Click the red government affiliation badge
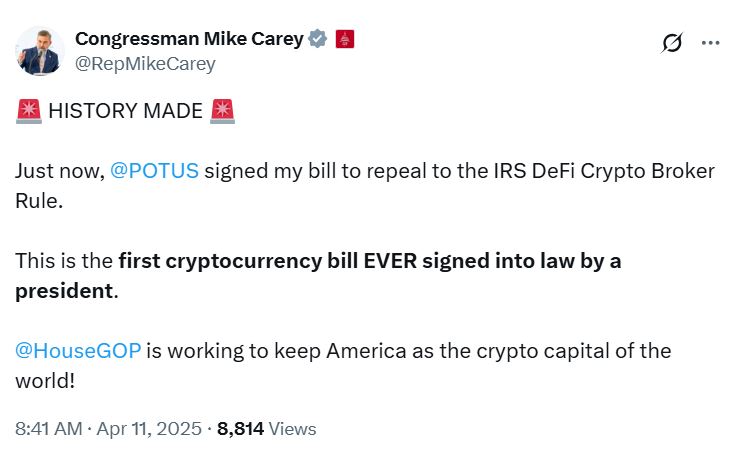Screen dimensions: 730x449 [x=344, y=39]
